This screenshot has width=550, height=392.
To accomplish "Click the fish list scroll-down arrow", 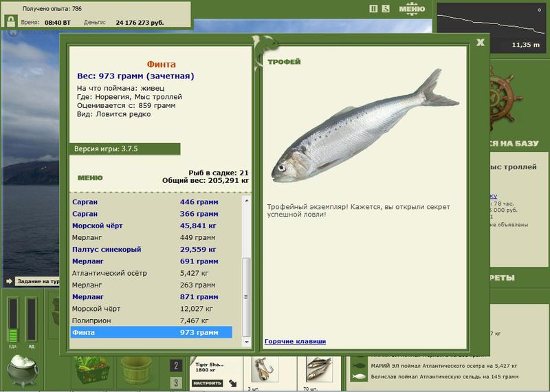I will [x=247, y=342].
